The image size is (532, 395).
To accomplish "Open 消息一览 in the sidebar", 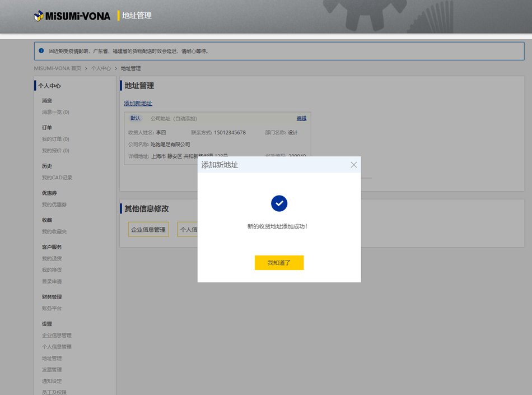I will 55,112.
